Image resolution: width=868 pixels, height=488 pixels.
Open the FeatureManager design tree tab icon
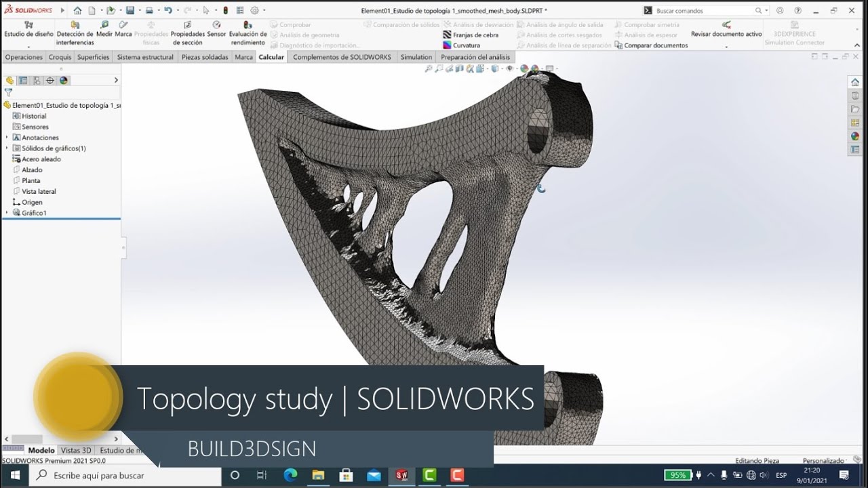pos(10,80)
